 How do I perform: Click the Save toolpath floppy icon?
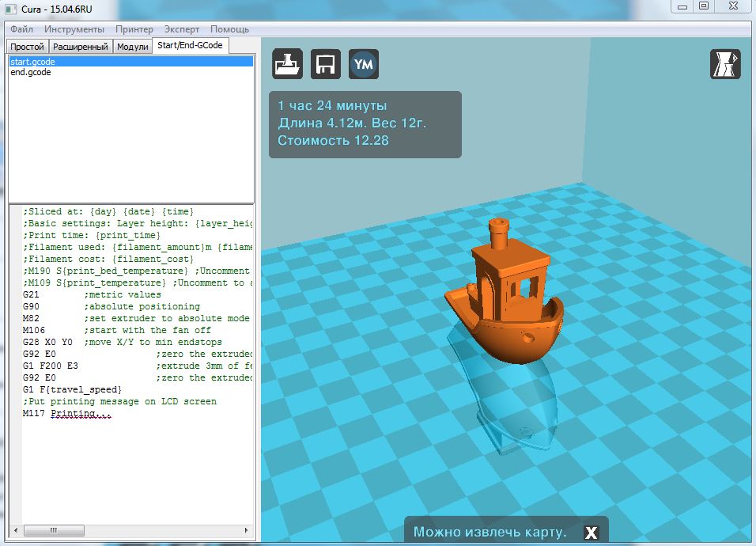325,64
